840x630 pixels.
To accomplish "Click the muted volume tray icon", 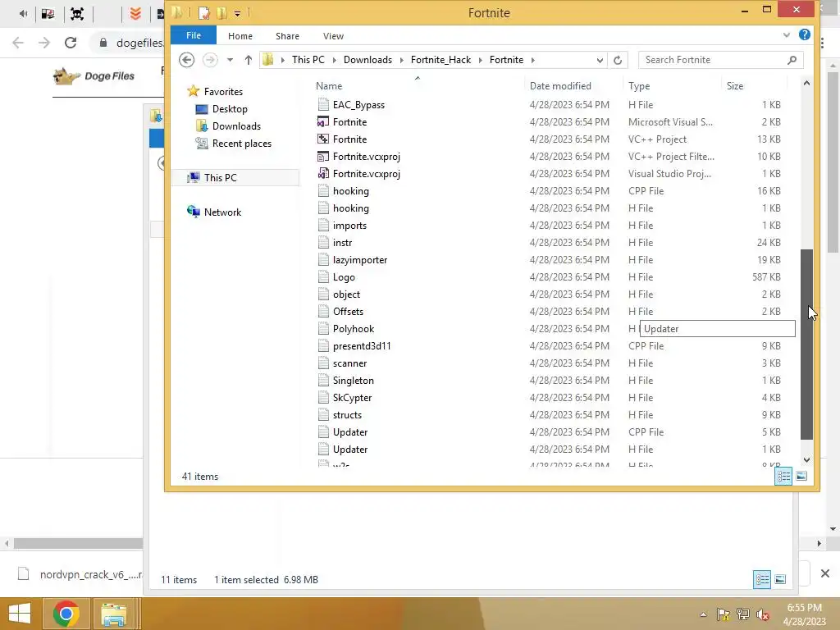I will click(763, 614).
